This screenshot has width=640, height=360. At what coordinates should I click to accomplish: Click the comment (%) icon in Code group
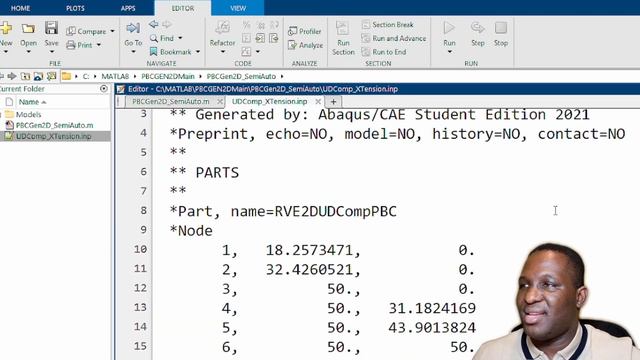(x=247, y=25)
